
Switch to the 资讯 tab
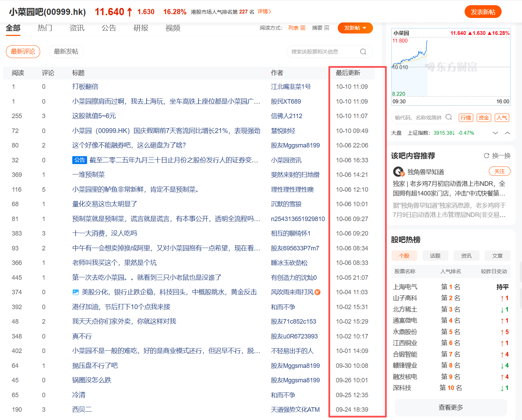[x=77, y=28]
